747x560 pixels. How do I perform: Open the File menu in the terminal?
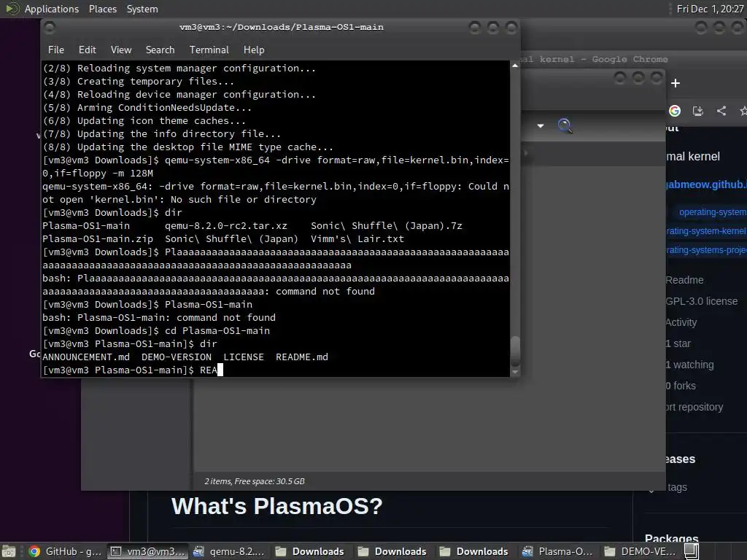click(55, 50)
